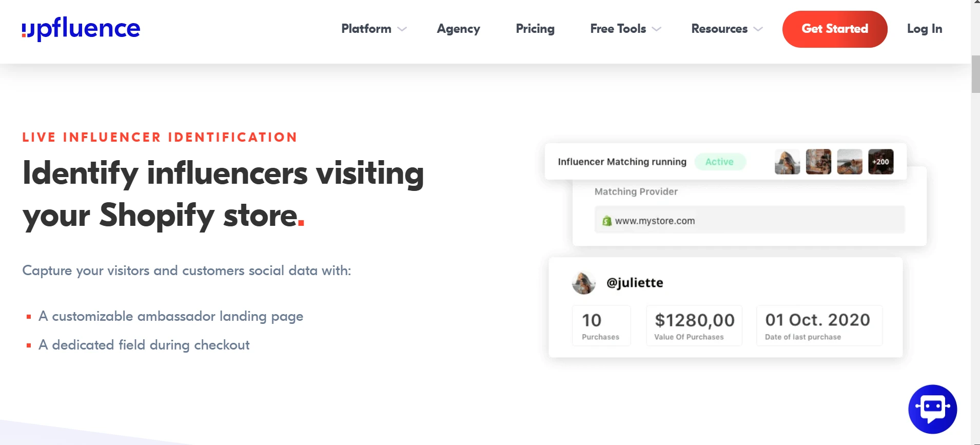Click the Shopify bag icon

pyautogui.click(x=607, y=221)
